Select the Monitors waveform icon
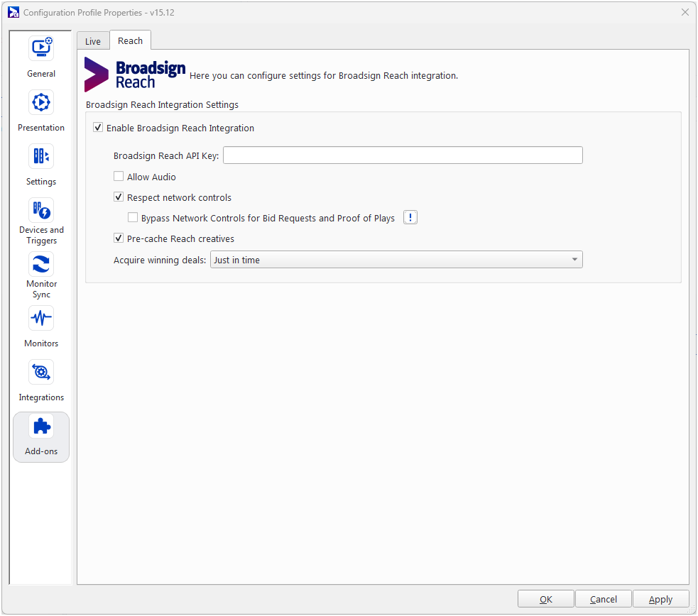 coord(41,318)
